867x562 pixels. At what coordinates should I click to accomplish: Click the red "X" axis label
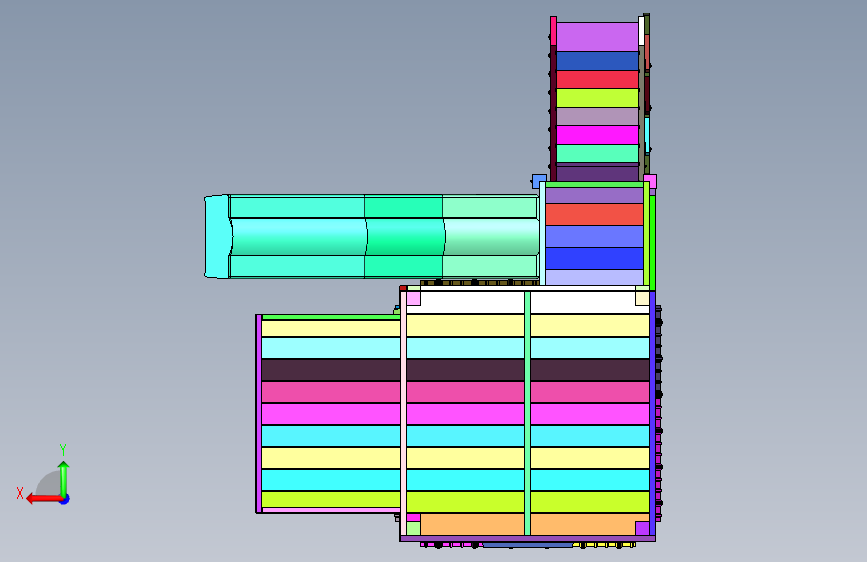tap(20, 493)
